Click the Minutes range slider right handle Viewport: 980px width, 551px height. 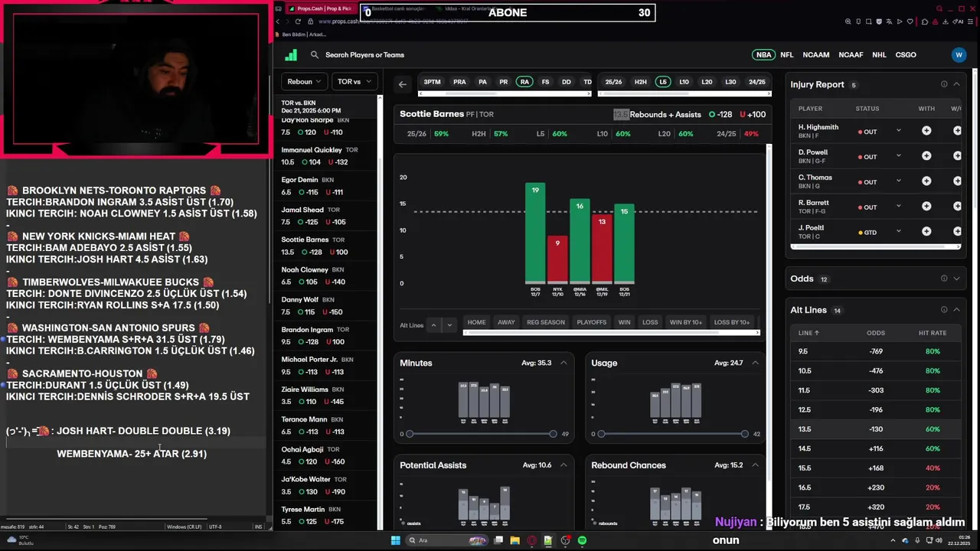(x=553, y=434)
